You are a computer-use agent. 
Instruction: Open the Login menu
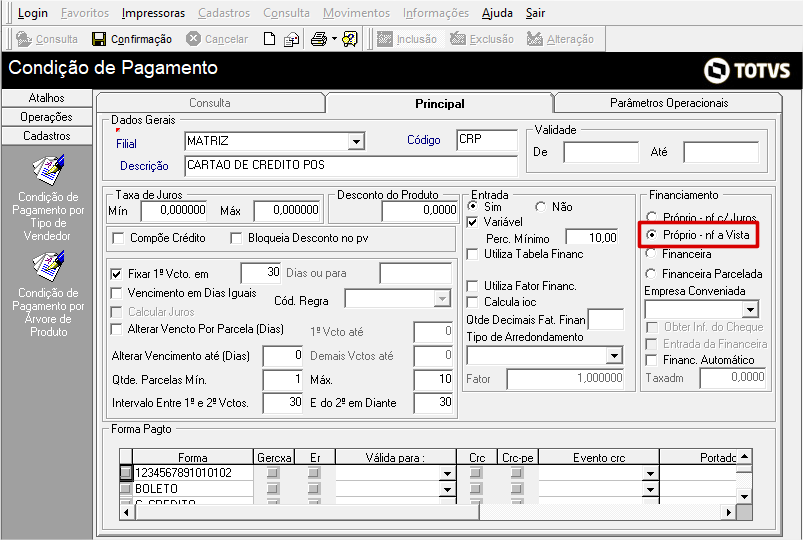33,13
